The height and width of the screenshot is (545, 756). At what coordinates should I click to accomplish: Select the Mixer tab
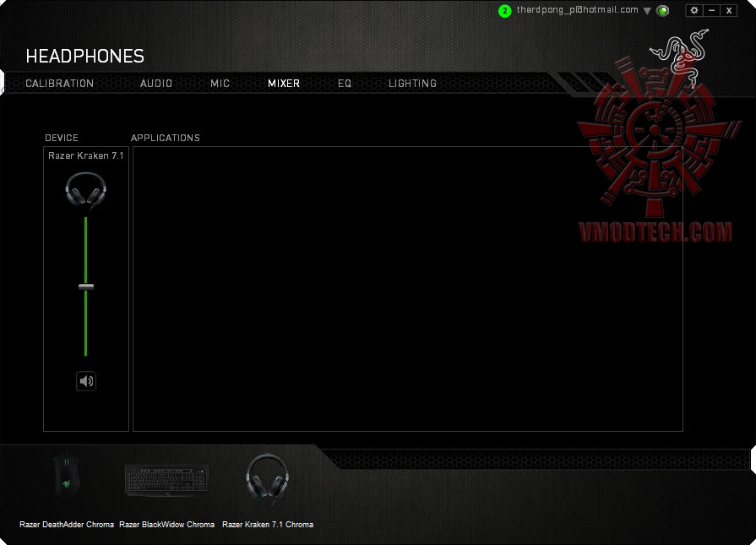point(284,84)
